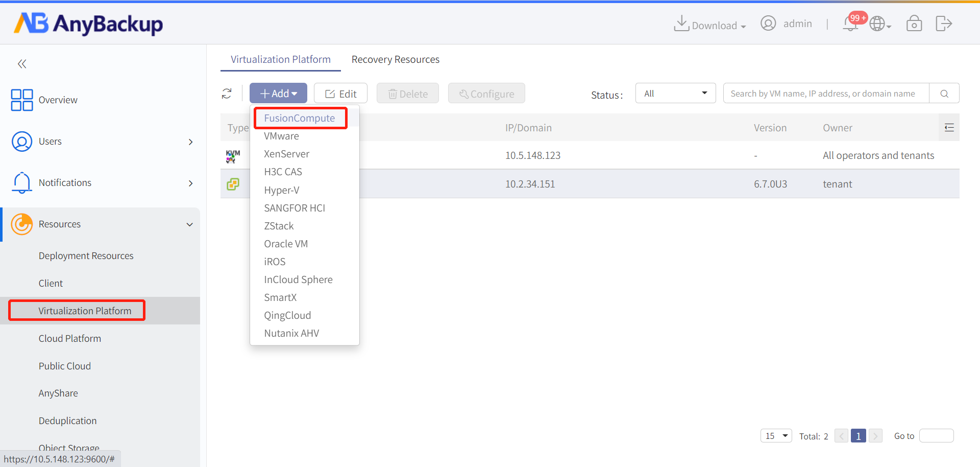Select IP 10.5.148.123 cell
The width and height of the screenshot is (980, 467).
click(x=533, y=155)
